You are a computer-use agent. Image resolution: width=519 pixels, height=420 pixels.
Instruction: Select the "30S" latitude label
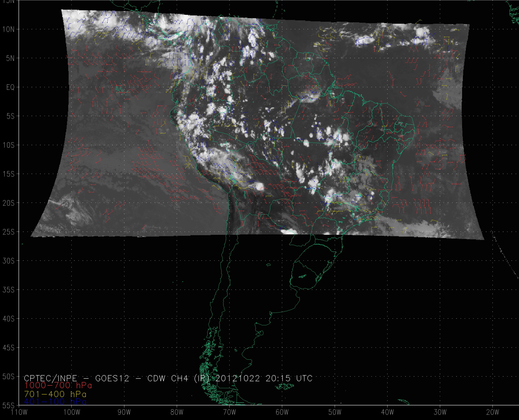click(9, 261)
